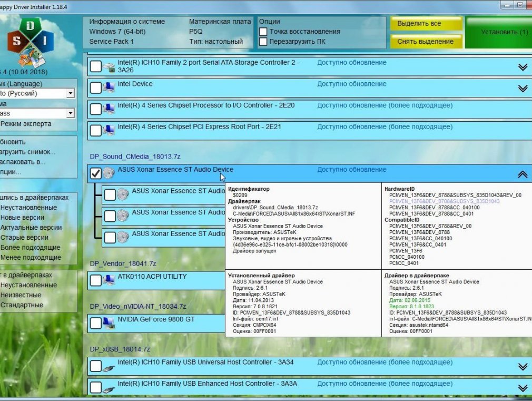Screen dimensions: 532x401
Task: Toggle the Старые версии filter
Action: point(24,237)
